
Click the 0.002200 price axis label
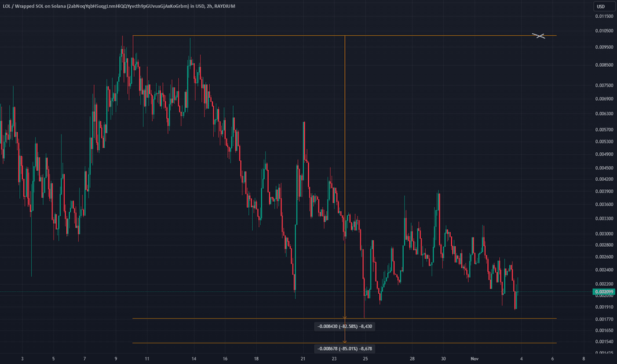point(604,284)
